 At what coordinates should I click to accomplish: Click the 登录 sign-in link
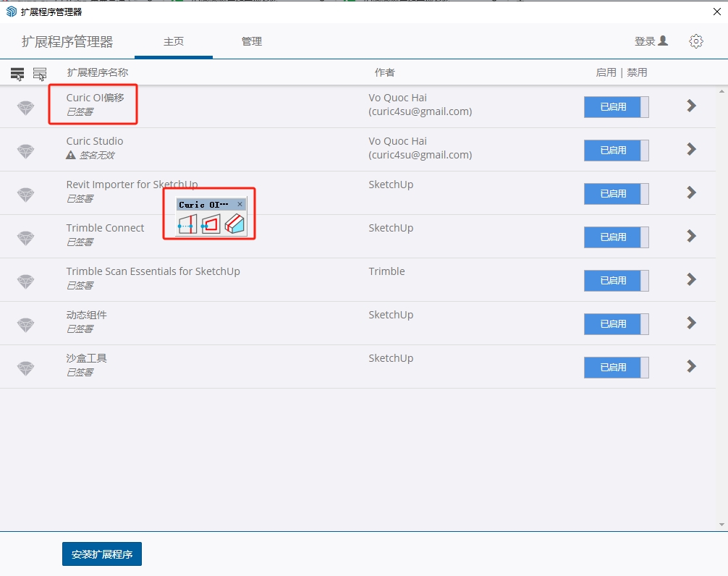651,41
